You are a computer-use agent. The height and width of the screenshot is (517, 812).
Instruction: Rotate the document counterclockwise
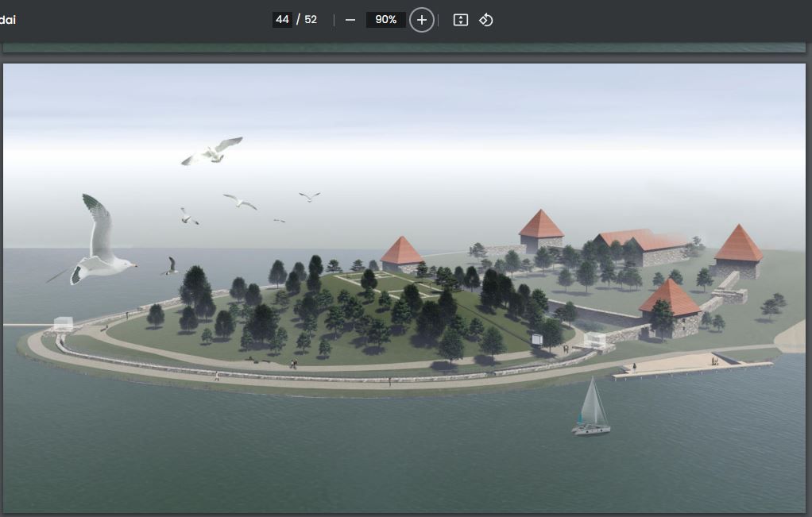(x=486, y=20)
